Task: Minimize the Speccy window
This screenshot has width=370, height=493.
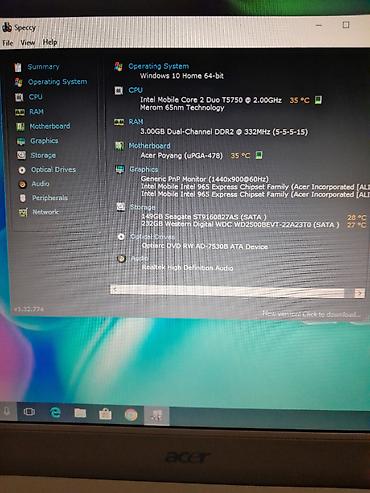Action: [x=319, y=25]
